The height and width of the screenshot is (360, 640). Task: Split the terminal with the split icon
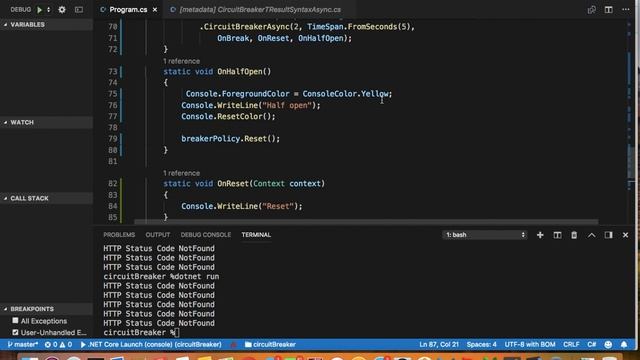tap(557, 235)
